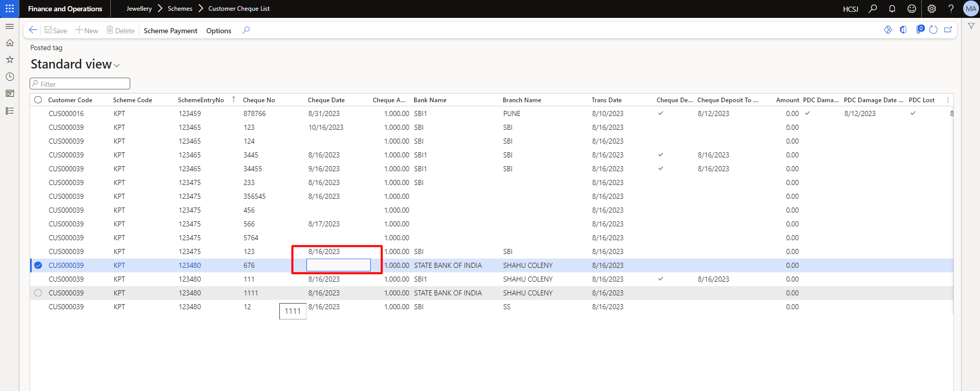
Task: Open Trans Date column header menu
Action: click(x=607, y=100)
